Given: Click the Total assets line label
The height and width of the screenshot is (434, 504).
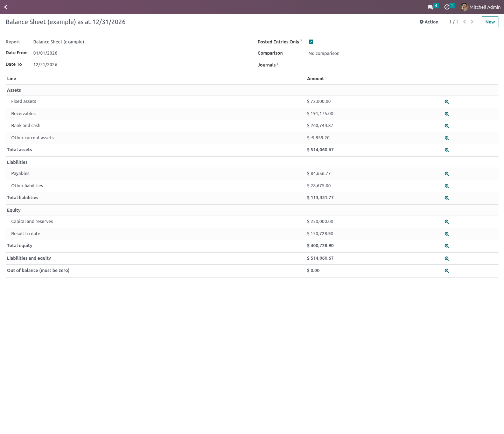Looking at the screenshot, I should 20,150.
